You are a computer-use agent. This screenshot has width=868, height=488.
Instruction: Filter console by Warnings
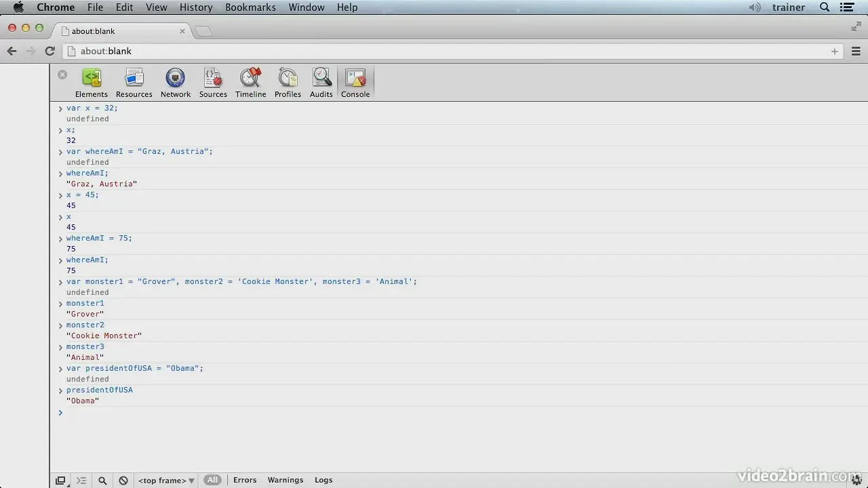(285, 480)
